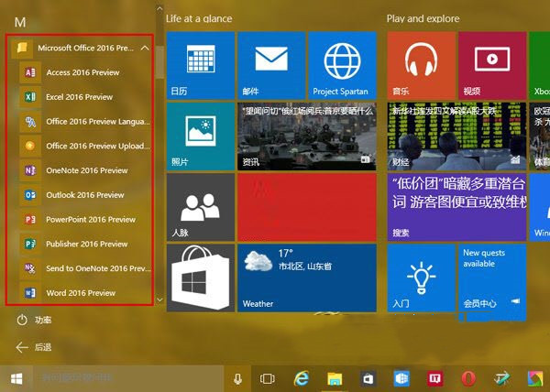This screenshot has height=392, width=550.
Task: Open Send to OneNote 2016 icon
Action: coord(30,268)
